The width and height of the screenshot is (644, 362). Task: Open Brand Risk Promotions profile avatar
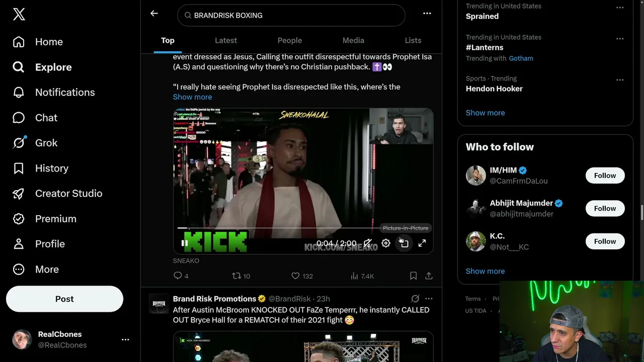pos(159,304)
